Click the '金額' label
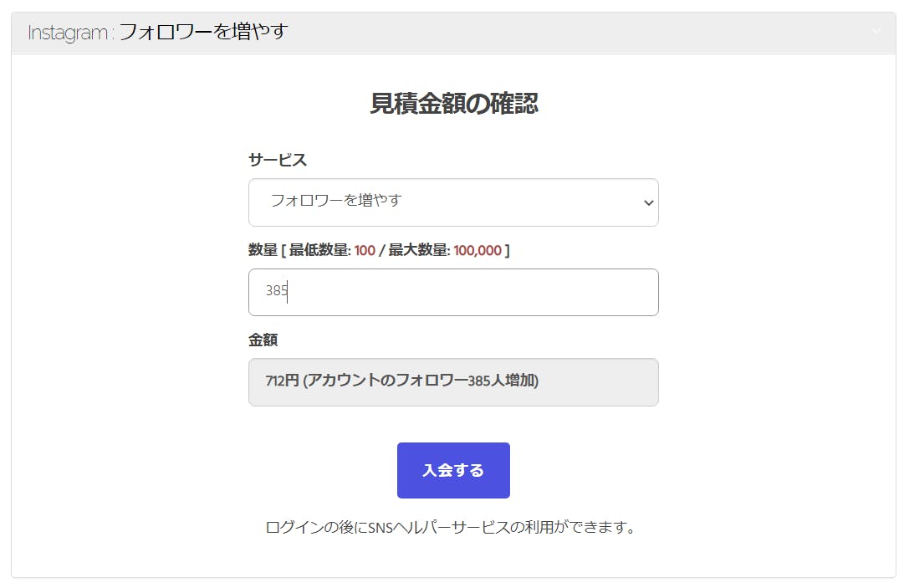The height and width of the screenshot is (588, 909). tap(263, 340)
